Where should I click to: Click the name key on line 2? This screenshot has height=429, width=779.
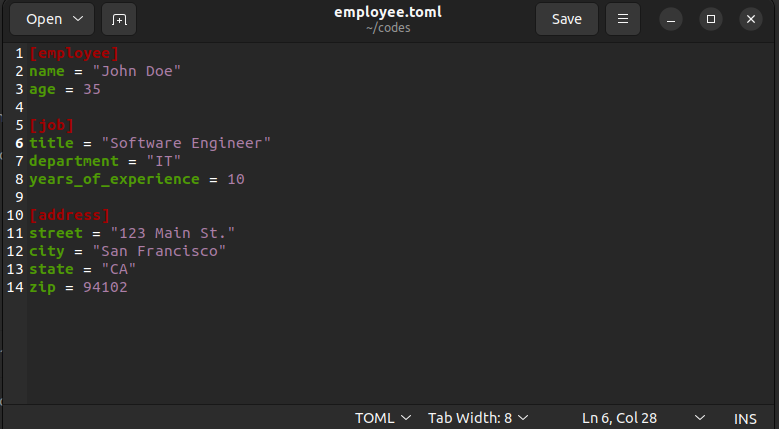[x=47, y=71]
